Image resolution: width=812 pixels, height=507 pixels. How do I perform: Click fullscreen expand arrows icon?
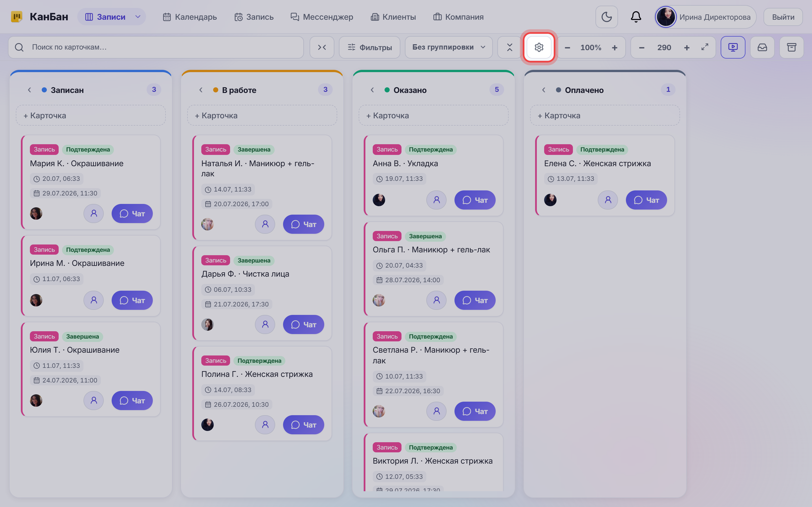705,47
